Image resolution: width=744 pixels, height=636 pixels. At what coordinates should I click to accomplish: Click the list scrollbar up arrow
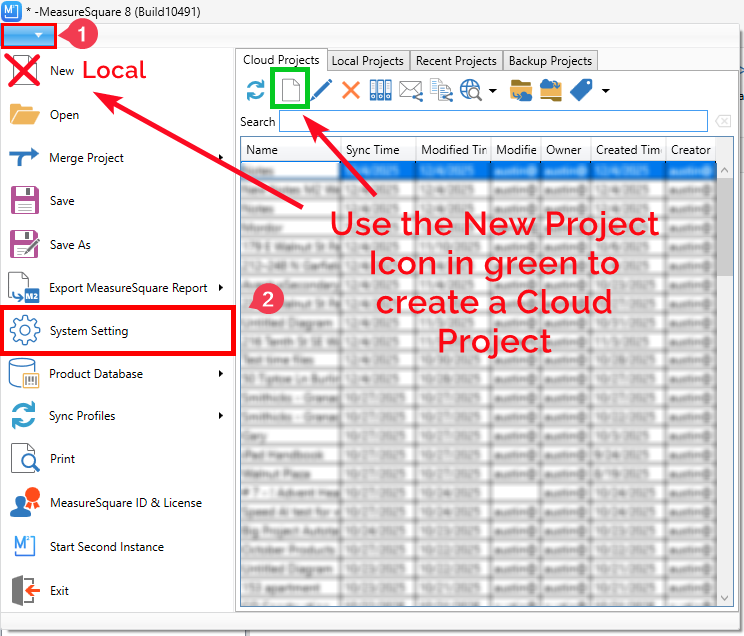pos(724,170)
